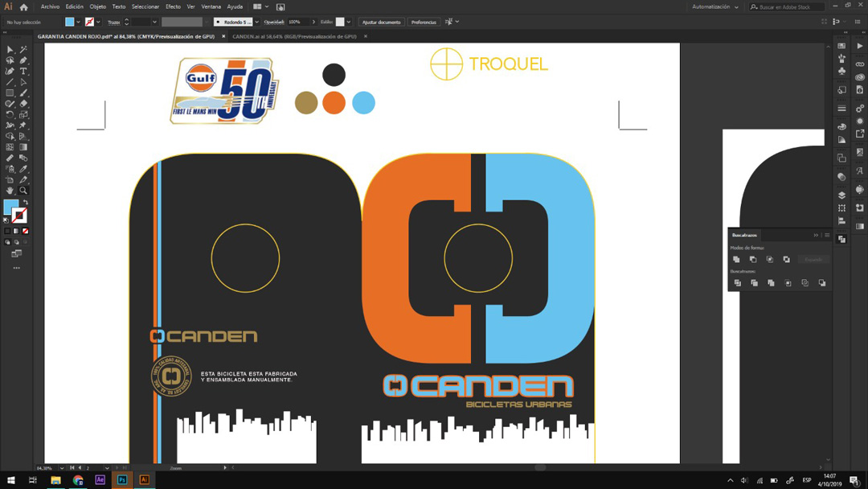
Task: Click the Preferencias button
Action: coord(424,23)
